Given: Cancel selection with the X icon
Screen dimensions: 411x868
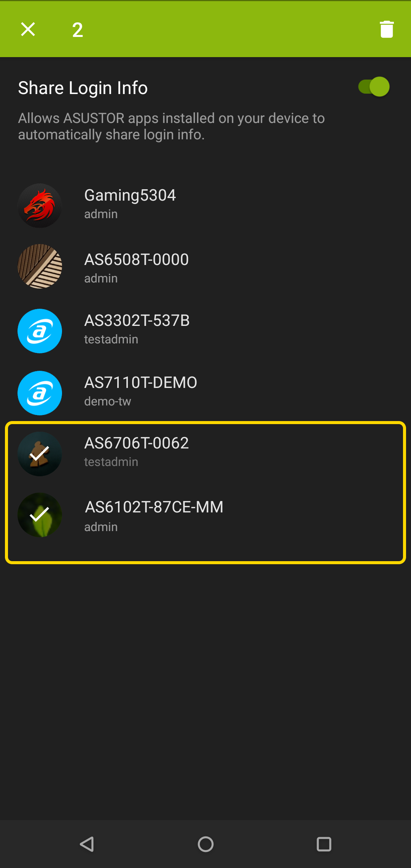Looking at the screenshot, I should tap(28, 29).
